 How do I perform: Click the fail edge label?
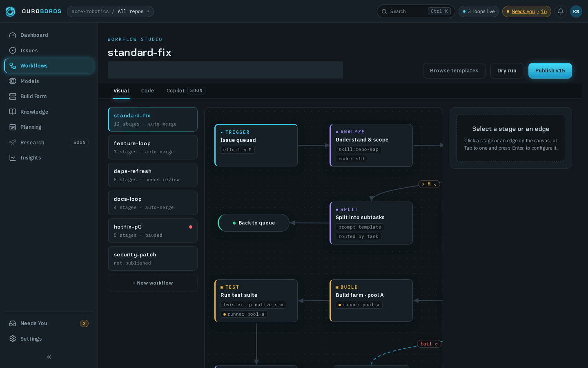click(x=429, y=344)
